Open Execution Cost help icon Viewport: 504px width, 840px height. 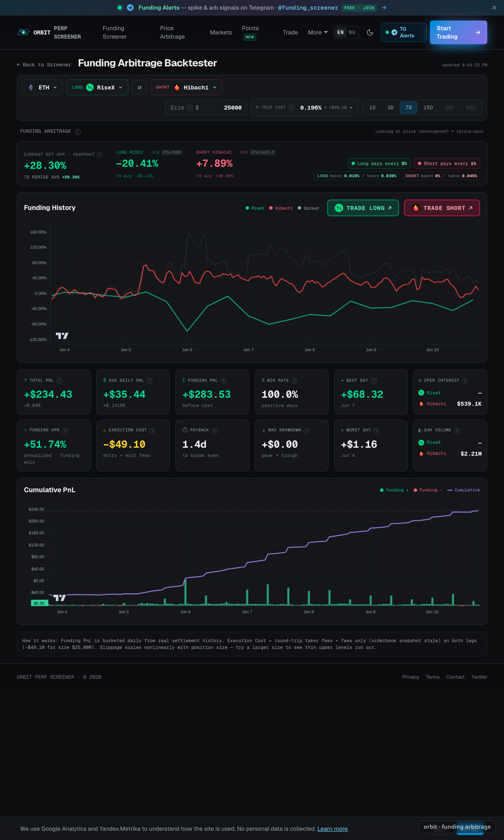152,430
